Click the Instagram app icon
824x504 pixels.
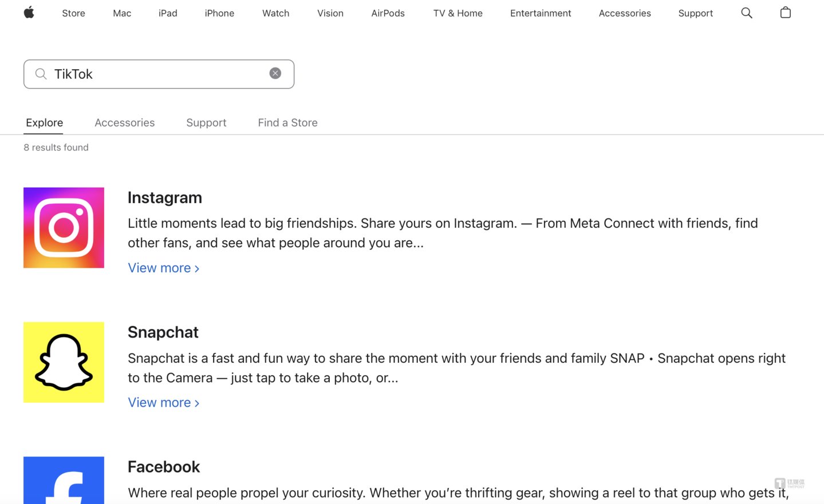[x=64, y=228]
